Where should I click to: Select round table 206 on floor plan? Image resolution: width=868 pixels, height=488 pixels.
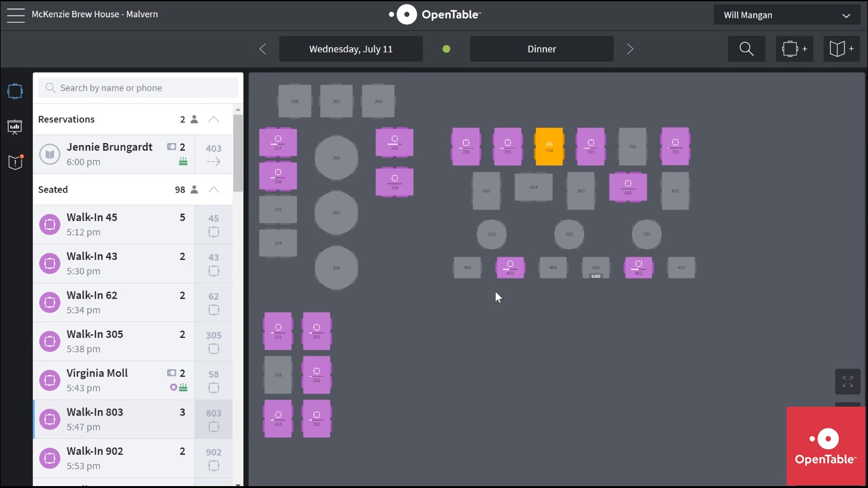coord(336,158)
